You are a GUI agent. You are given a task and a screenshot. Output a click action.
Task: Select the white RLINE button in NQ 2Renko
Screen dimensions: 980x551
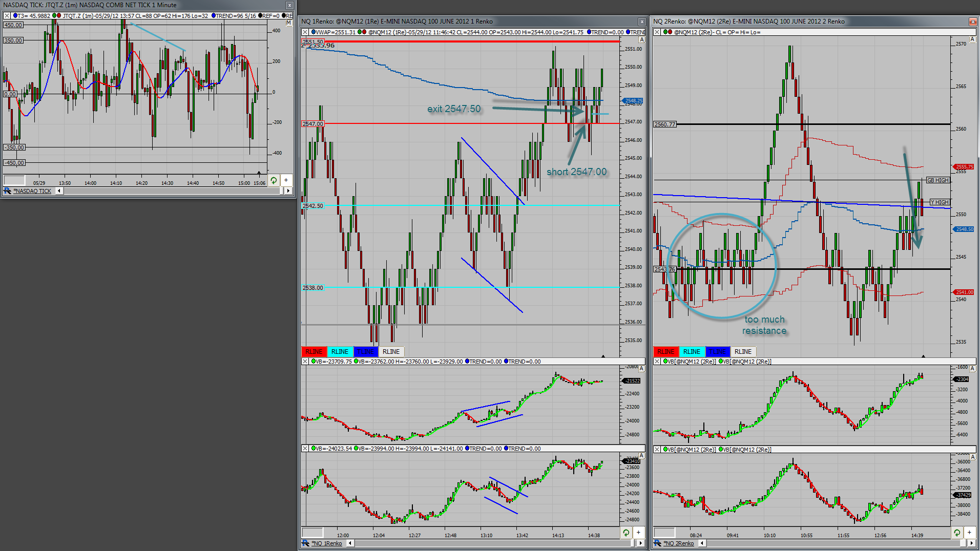pos(743,352)
